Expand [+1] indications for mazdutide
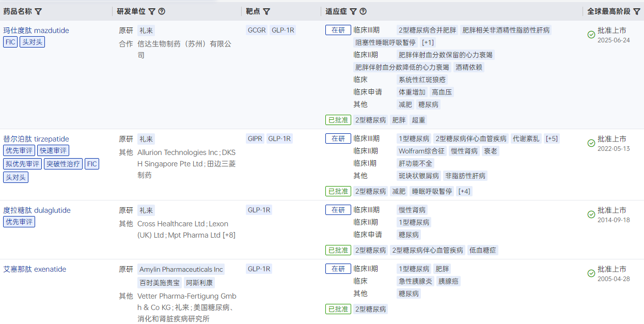 click(x=428, y=42)
